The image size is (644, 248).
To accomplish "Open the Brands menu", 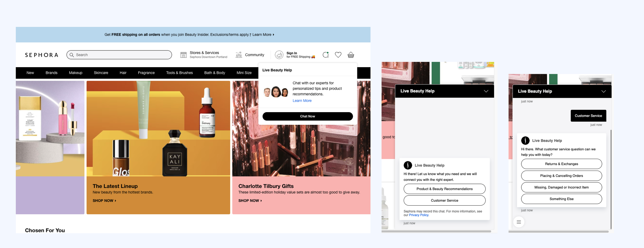I will coord(52,73).
